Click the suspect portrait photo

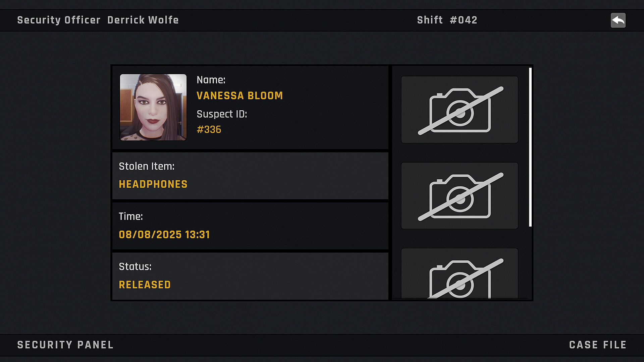coord(153,107)
